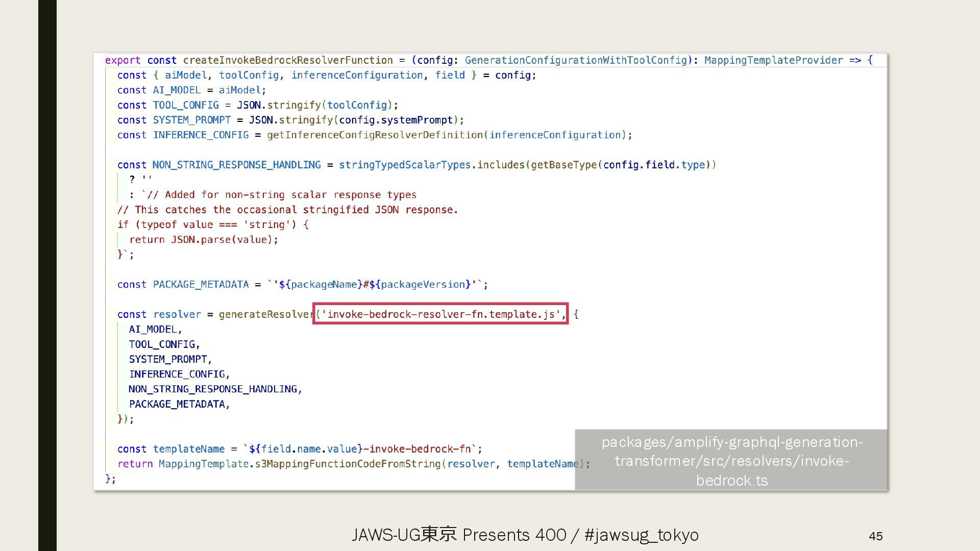The width and height of the screenshot is (980, 551).
Task: Click the MappingTemplateProvider return type
Action: 773,60
